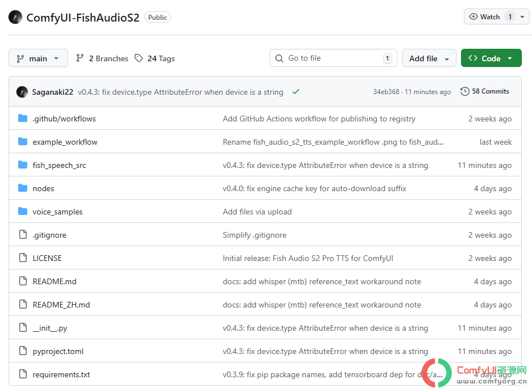Open the nodes folder
Viewport: 532px width, 392px height.
click(43, 188)
